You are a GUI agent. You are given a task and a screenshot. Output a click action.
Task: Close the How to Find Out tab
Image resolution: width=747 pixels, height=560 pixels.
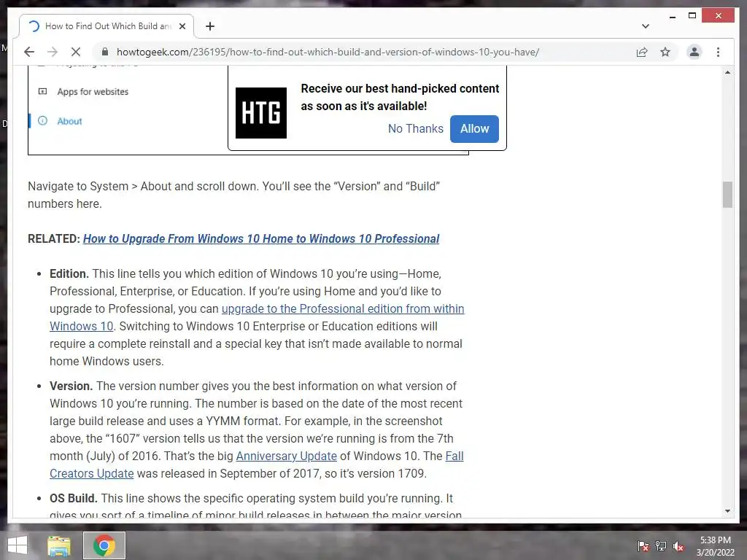coord(182,26)
